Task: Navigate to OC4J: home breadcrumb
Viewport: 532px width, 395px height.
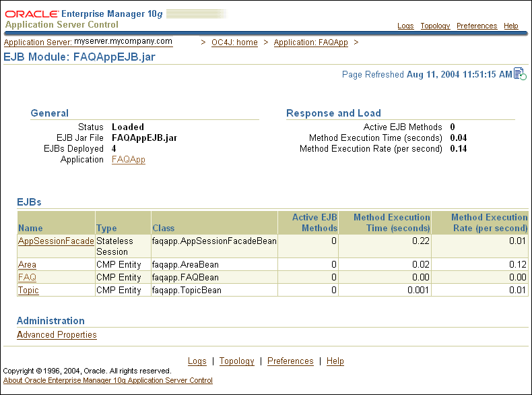Action: pos(234,42)
